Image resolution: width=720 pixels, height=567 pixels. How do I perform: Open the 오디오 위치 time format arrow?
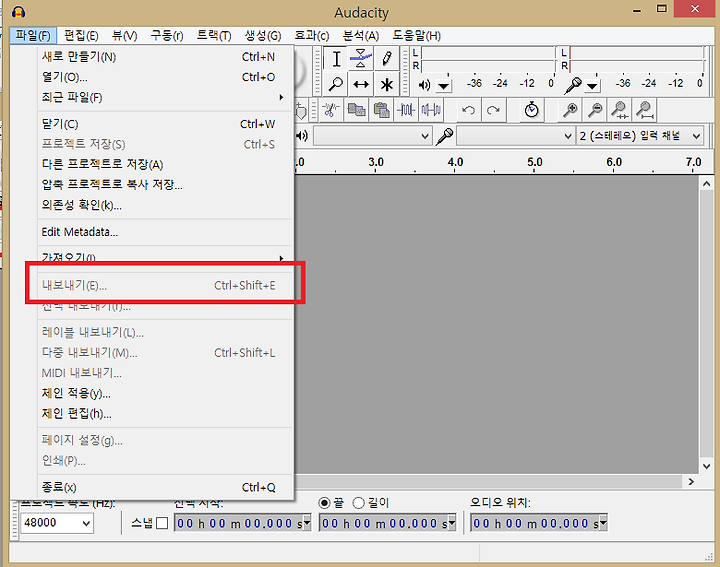click(603, 522)
